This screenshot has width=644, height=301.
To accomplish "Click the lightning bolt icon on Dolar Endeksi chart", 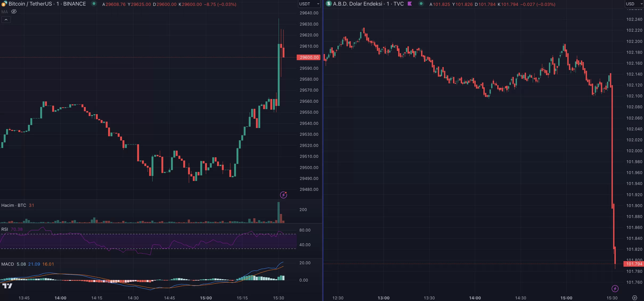I will pyautogui.click(x=615, y=288).
